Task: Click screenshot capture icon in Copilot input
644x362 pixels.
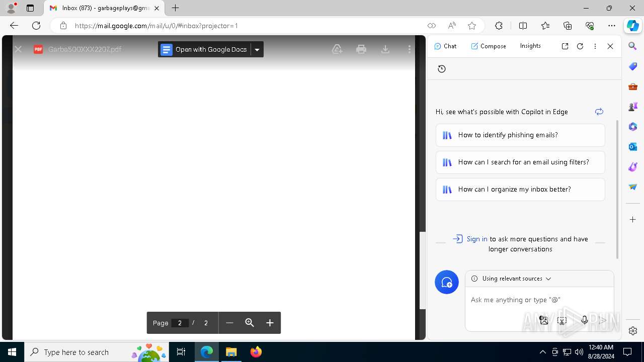Action: pos(562,320)
